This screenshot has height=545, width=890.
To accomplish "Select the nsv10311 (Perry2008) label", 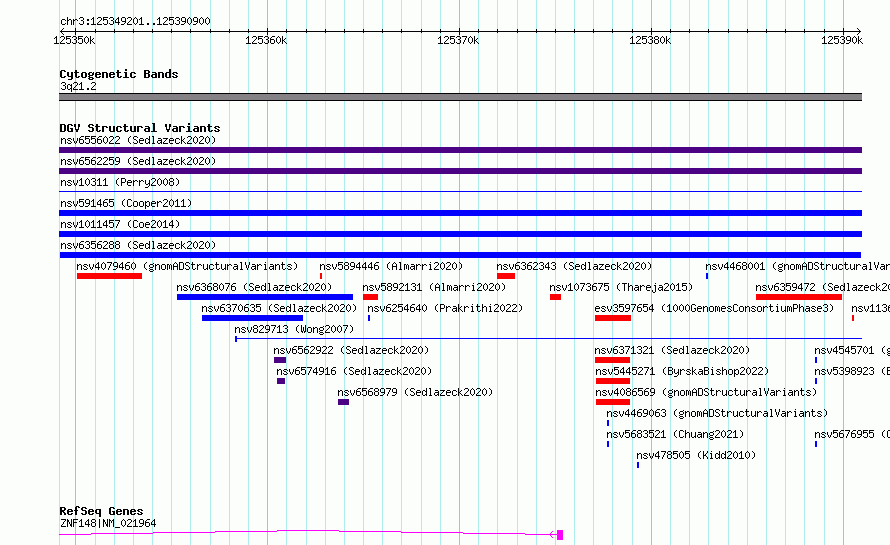I will click(x=120, y=182).
